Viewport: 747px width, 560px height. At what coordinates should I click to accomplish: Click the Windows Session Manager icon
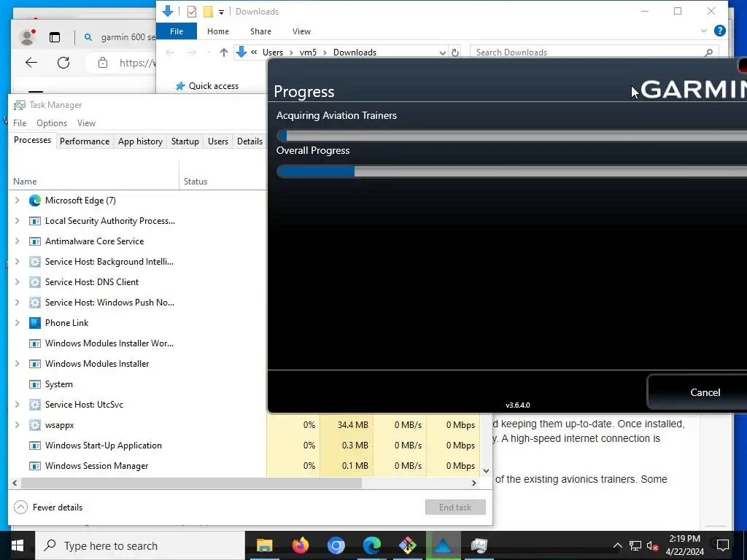35,466
